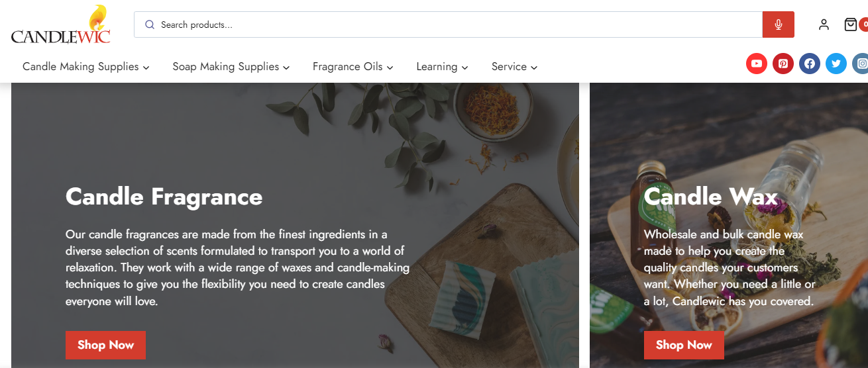Open the Facebook social link
This screenshot has width=868, height=368.
pos(809,64)
